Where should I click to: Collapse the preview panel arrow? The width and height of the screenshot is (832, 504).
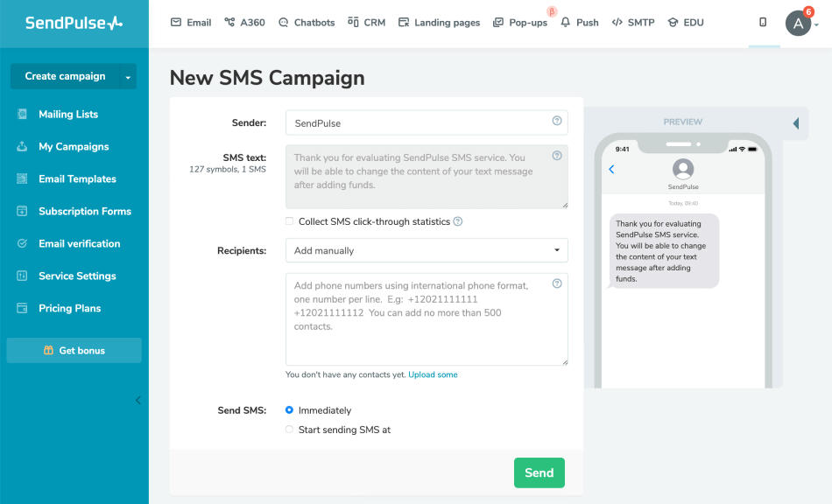click(795, 123)
